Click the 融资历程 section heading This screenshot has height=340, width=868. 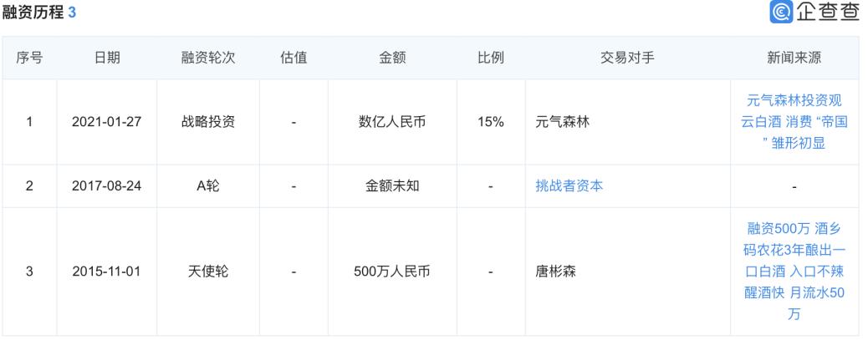tap(33, 13)
